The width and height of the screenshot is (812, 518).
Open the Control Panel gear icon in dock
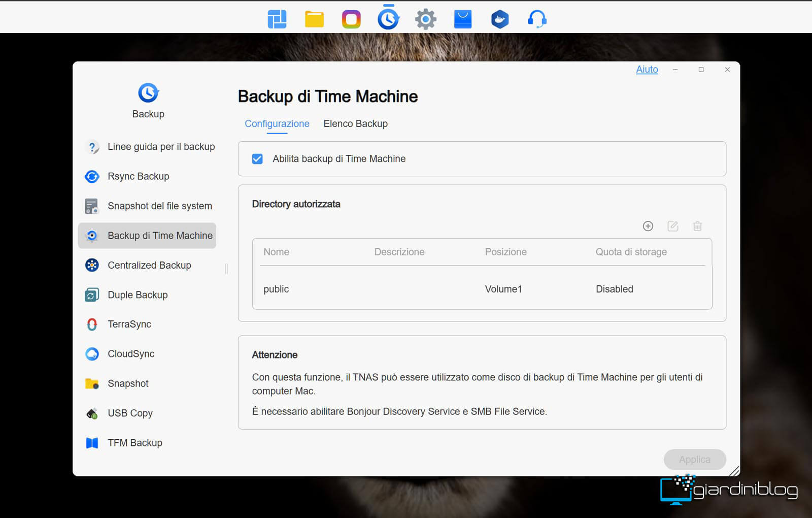coord(426,19)
